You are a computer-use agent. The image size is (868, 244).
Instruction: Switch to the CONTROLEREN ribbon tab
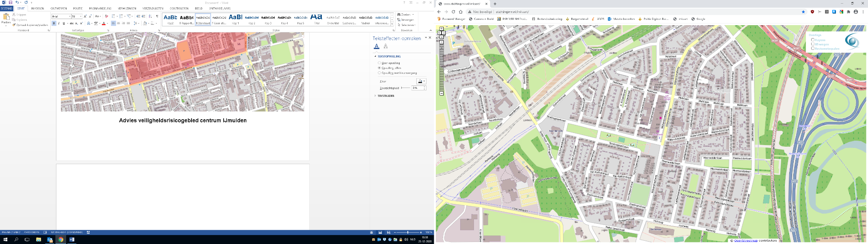click(179, 8)
